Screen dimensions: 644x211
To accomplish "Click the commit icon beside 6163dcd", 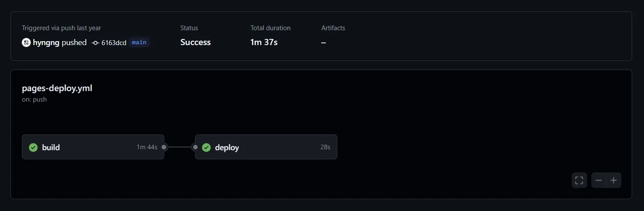I will click(x=96, y=42).
